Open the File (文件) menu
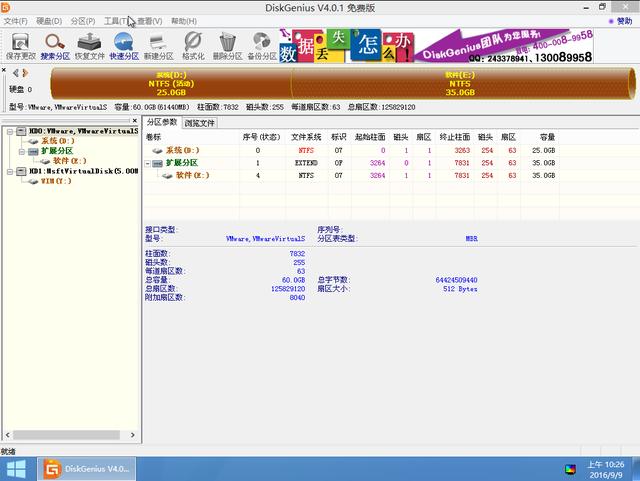Image resolution: width=640 pixels, height=481 pixels. coord(16,21)
